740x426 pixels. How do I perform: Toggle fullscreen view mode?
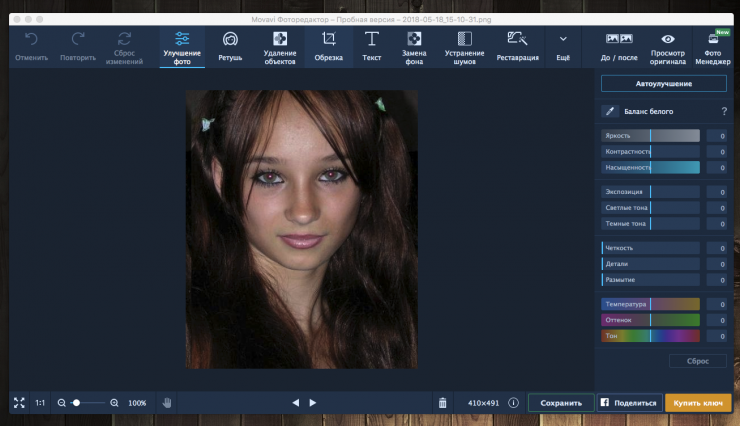tap(18, 403)
